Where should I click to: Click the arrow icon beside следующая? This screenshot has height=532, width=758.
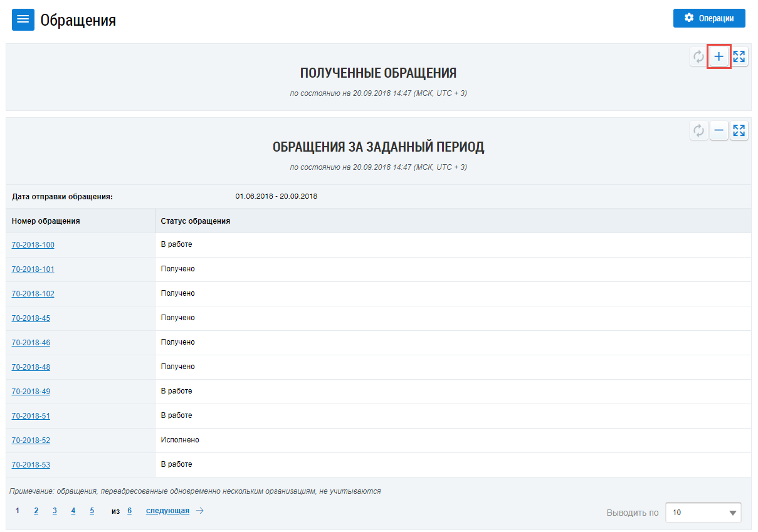click(200, 511)
